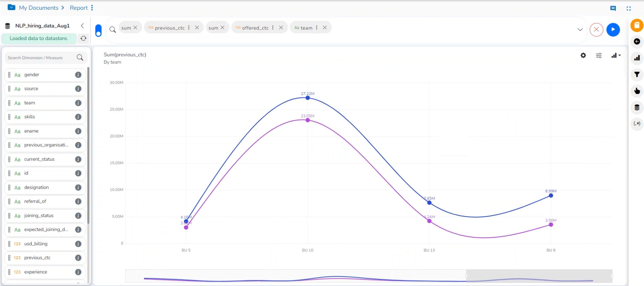This screenshot has width=644, height=286.
Task: Show info for team dimension
Action: click(78, 103)
